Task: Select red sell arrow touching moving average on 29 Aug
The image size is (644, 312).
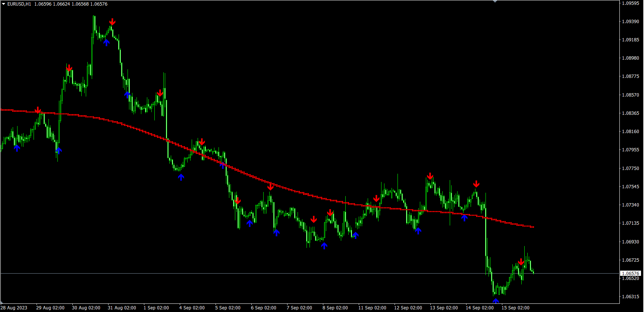Action: [38, 110]
